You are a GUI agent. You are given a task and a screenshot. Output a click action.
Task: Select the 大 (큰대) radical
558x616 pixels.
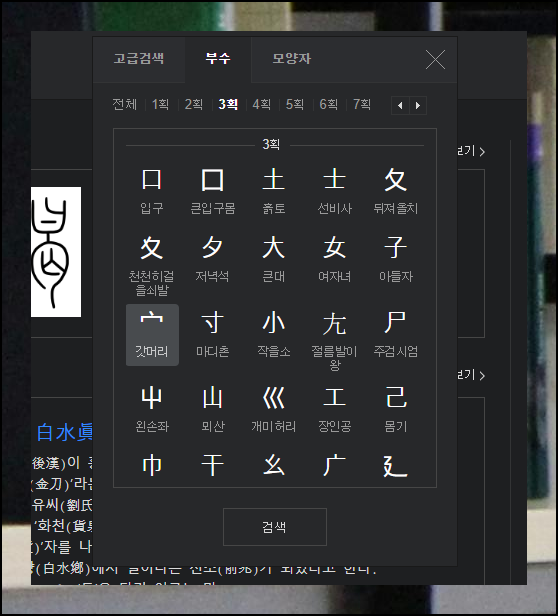[x=273, y=259]
